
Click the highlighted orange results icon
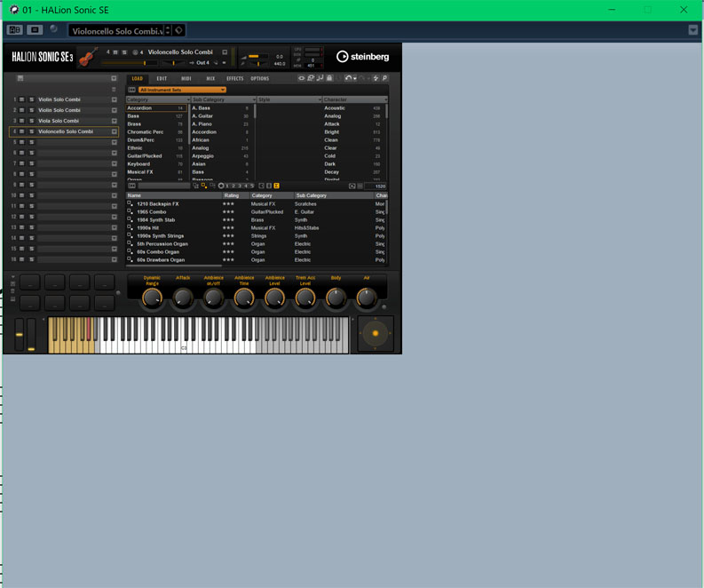[x=204, y=186]
